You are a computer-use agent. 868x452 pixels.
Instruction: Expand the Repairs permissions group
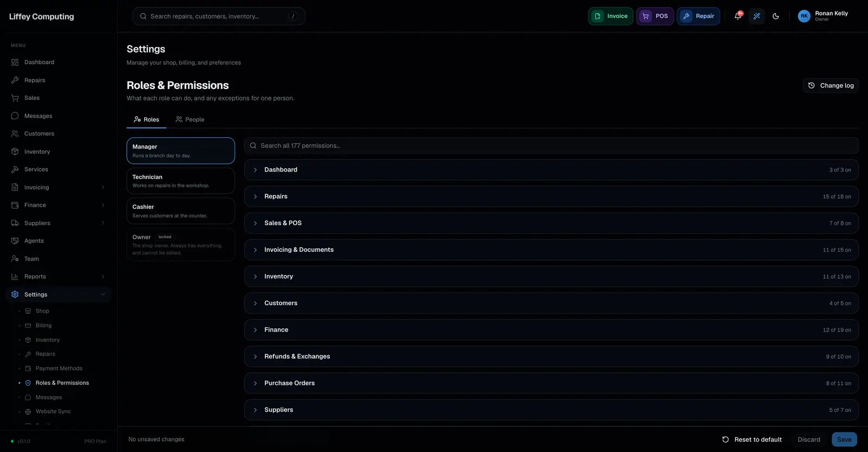[551, 196]
